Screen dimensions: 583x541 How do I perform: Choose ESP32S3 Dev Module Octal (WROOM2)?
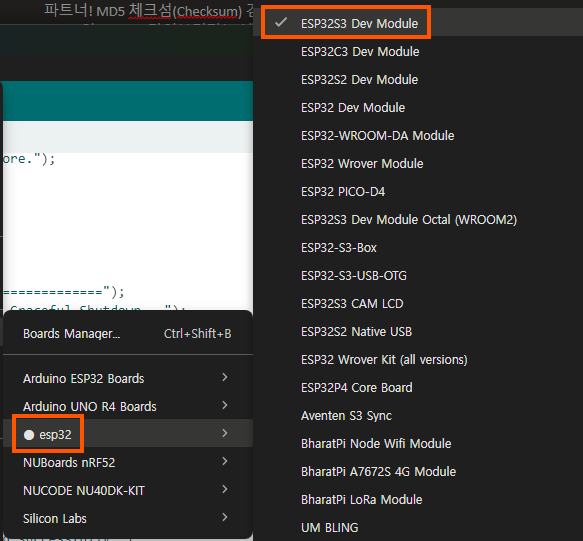click(418, 220)
